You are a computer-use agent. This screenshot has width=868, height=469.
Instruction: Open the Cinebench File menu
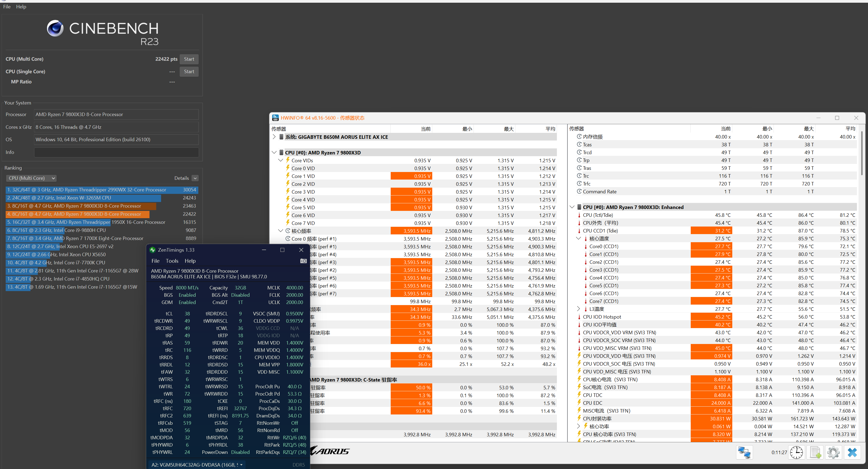click(x=7, y=7)
